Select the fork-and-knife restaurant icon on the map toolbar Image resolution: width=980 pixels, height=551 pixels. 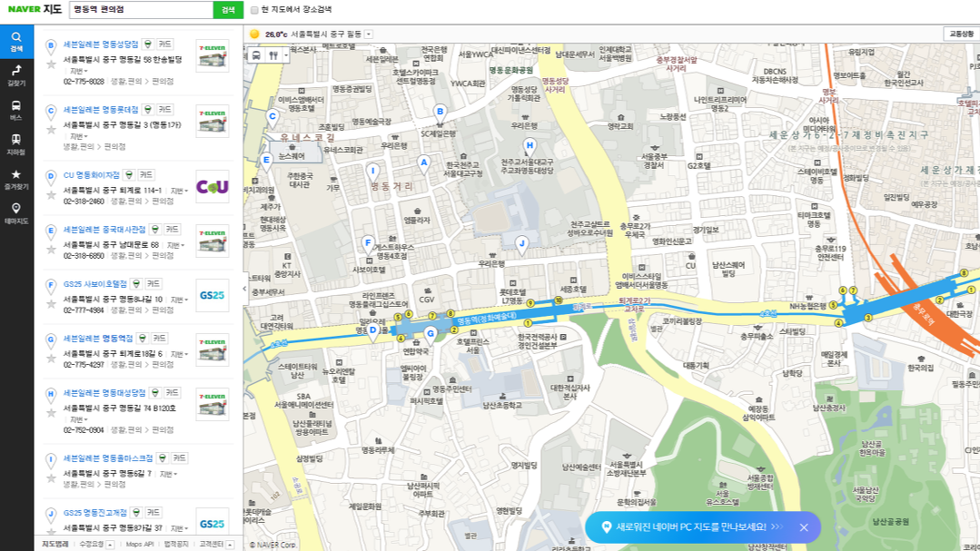click(x=273, y=55)
